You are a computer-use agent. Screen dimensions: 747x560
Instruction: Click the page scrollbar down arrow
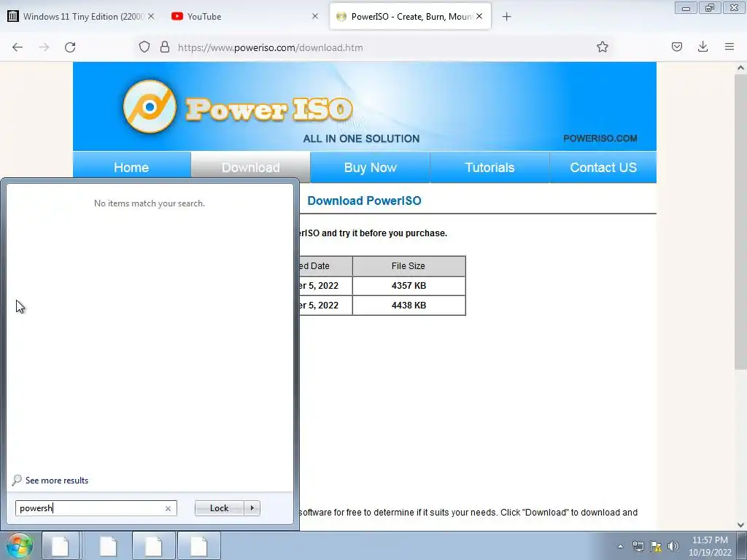[x=740, y=525]
